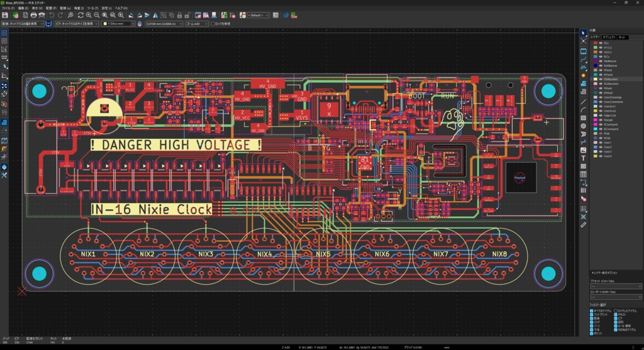Click the Redo arrow icon
The image size is (644, 350).
(x=60, y=15)
